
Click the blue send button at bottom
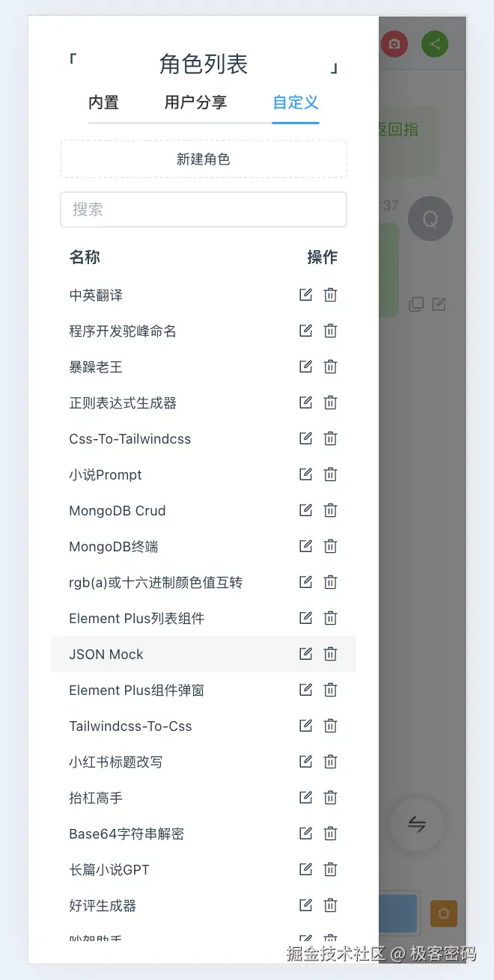[399, 913]
